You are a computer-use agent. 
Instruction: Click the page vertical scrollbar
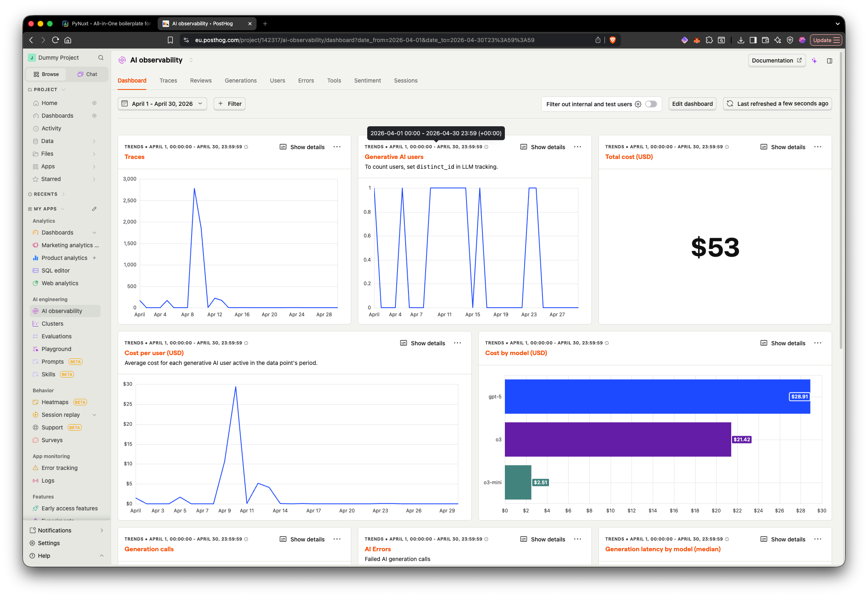point(841,200)
